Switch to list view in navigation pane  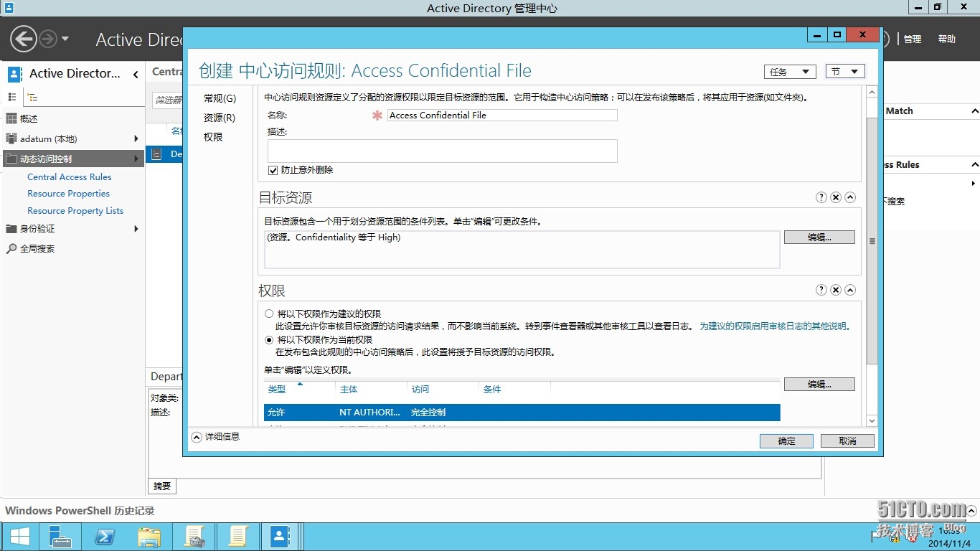click(11, 97)
